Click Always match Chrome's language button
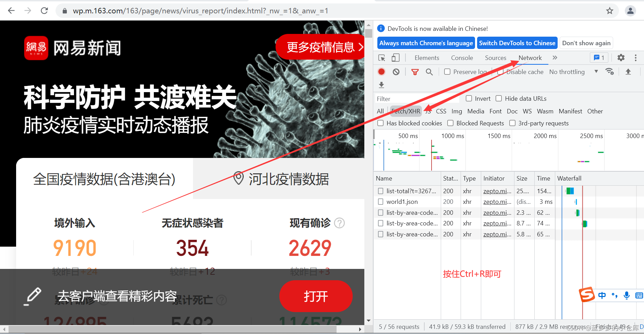The height and width of the screenshot is (334, 644). [x=426, y=43]
